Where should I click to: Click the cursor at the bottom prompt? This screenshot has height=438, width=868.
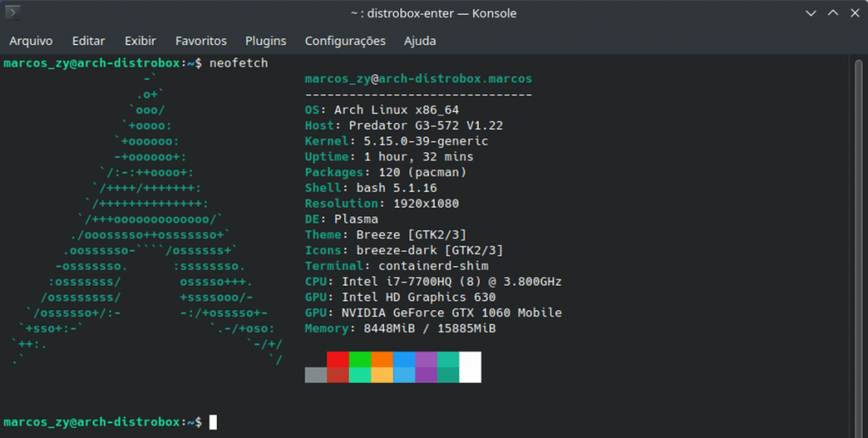click(213, 422)
